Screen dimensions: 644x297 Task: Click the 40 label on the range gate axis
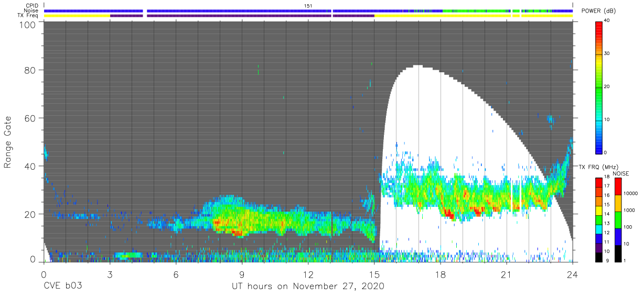pyautogui.click(x=30, y=166)
